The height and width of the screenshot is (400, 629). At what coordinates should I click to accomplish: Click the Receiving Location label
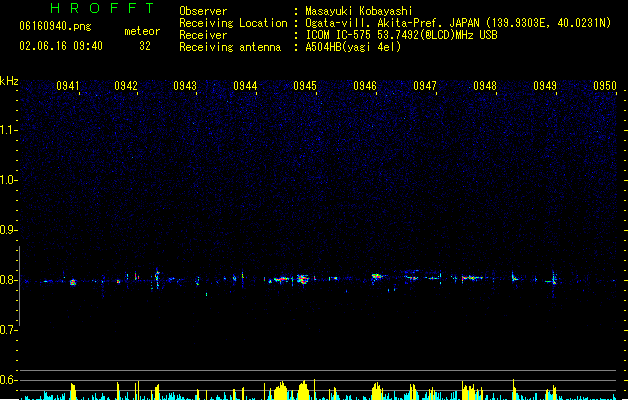tap(233, 23)
